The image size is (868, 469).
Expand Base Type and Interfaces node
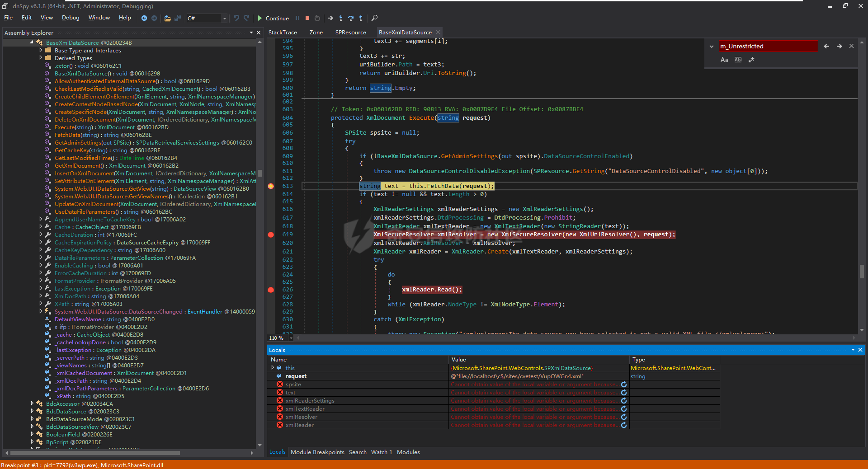pos(41,50)
